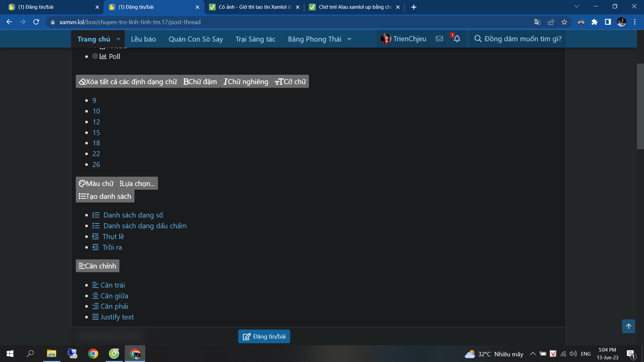Screen dimensions: 644x362
Task: Click the scroll-to-top arrow button
Action: pos(628,326)
